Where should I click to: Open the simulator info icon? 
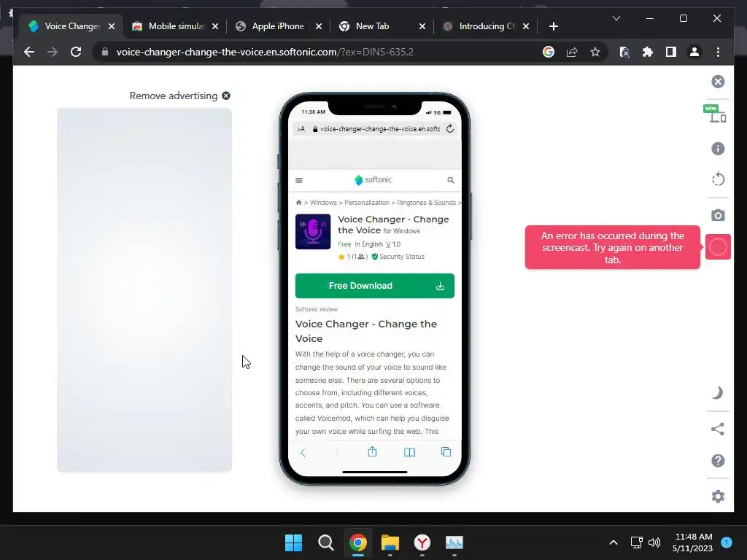tap(718, 149)
